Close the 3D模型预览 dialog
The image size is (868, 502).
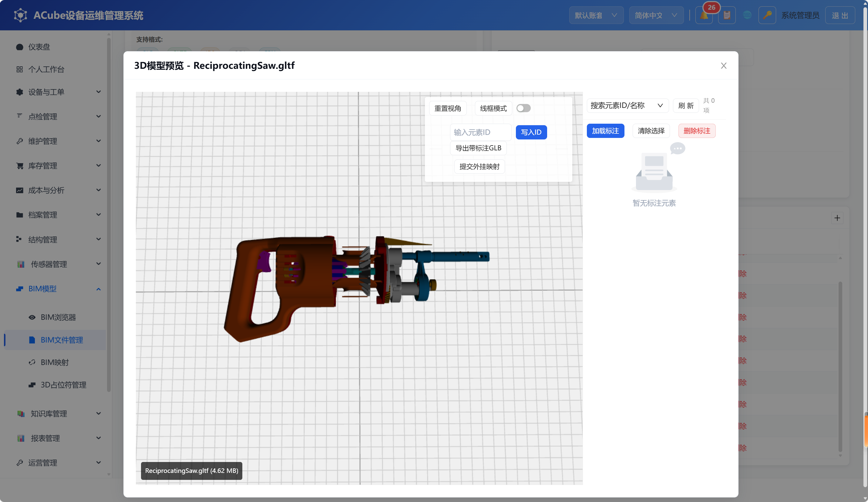724,65
